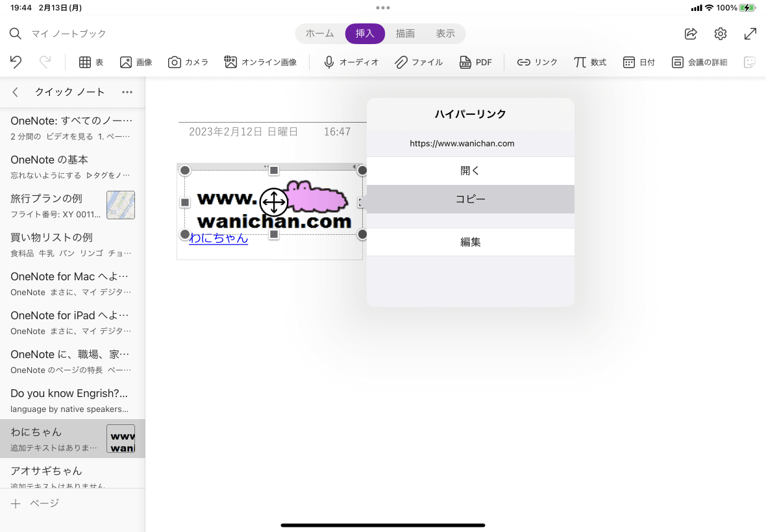Tap the move cursor on the image

[273, 202]
